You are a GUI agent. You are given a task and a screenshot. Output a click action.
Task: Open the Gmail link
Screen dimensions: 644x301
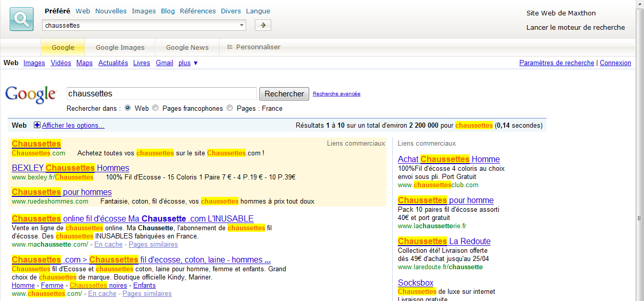tap(165, 63)
